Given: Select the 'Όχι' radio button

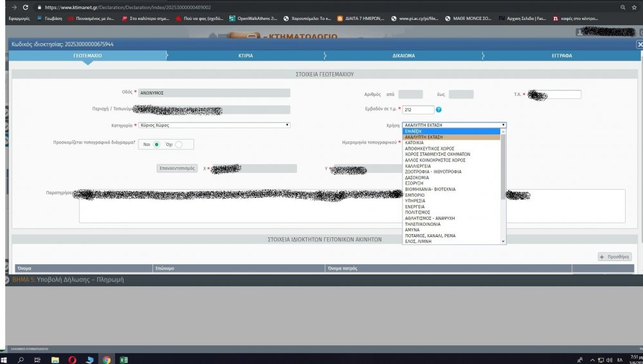Looking at the screenshot, I should [179, 145].
